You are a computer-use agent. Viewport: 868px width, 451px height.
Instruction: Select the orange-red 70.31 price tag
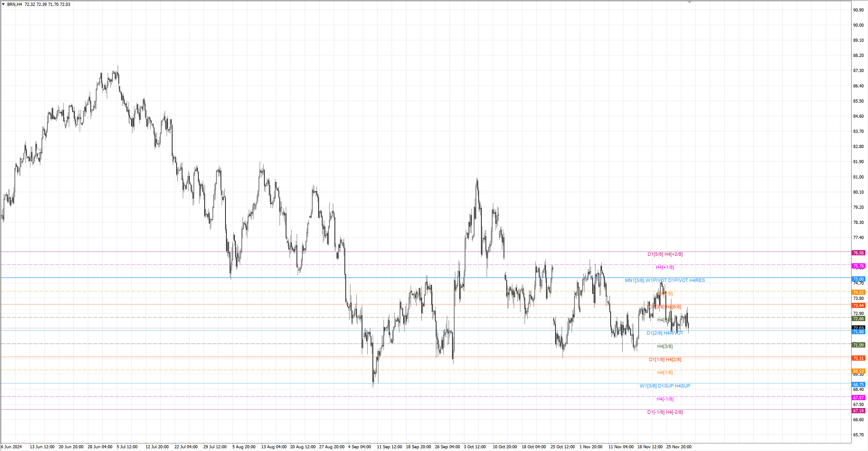pos(858,358)
